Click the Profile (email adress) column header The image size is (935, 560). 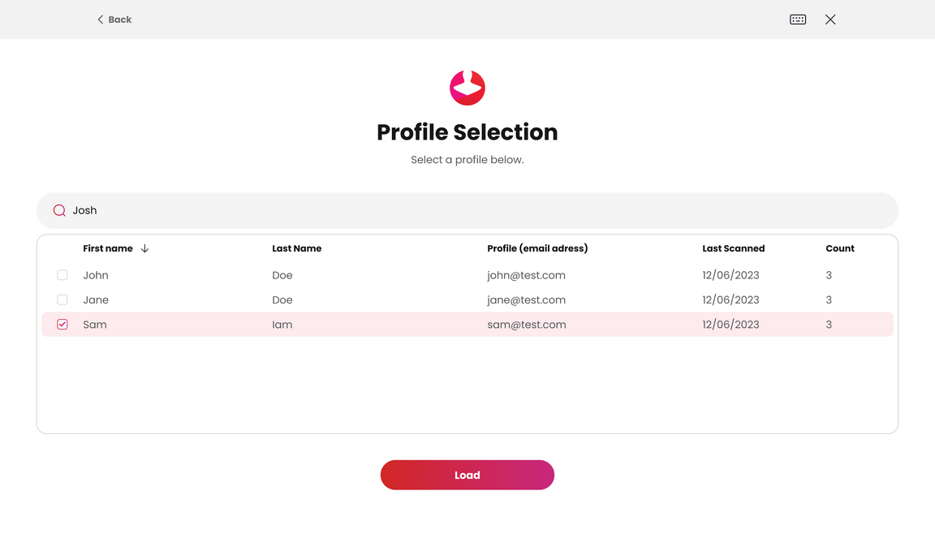(537, 248)
